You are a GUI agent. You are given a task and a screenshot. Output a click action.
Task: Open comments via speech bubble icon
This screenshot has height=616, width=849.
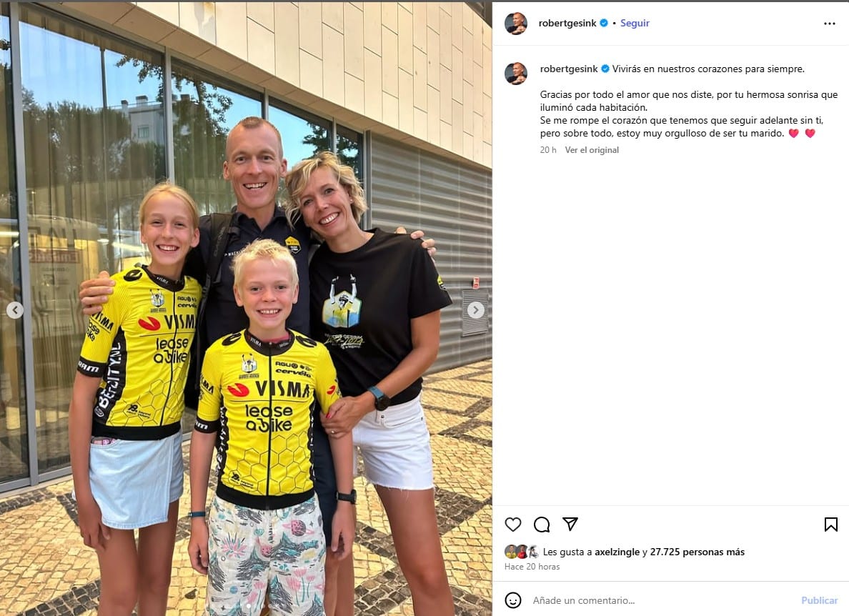pos(542,524)
